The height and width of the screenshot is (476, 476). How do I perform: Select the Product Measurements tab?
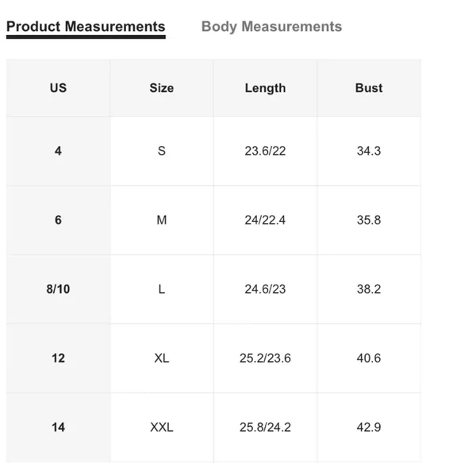coord(86,27)
